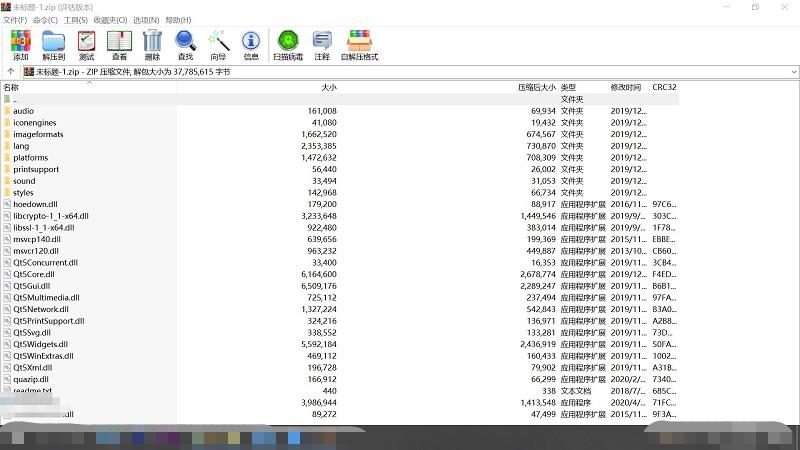Open the 选项(N) menu
This screenshot has width=800, height=450.
tap(146, 20)
